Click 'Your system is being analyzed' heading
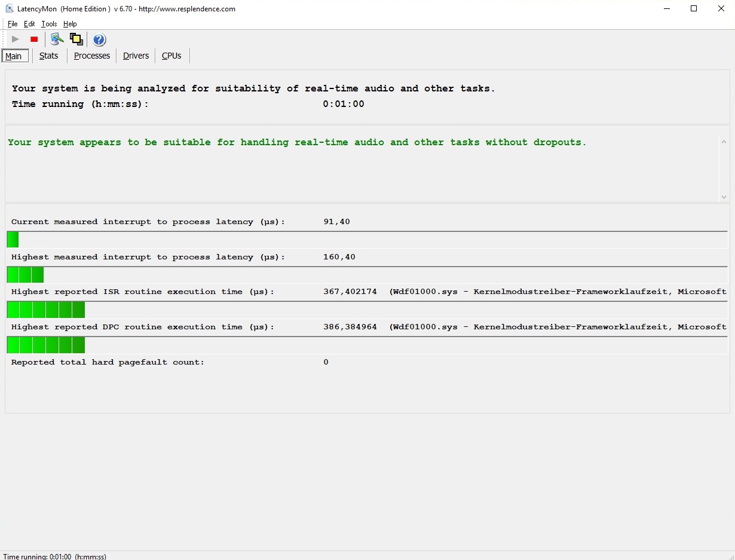The width and height of the screenshot is (735, 560). pos(253,88)
